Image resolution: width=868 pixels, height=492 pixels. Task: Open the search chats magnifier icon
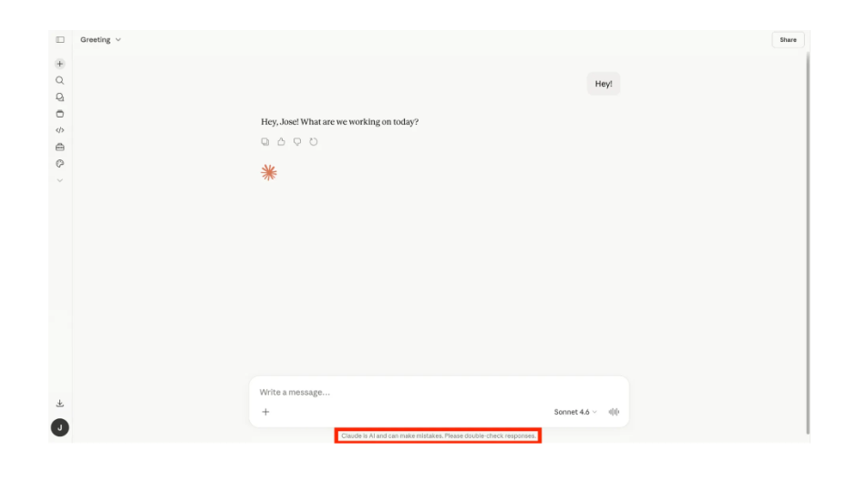pos(60,80)
